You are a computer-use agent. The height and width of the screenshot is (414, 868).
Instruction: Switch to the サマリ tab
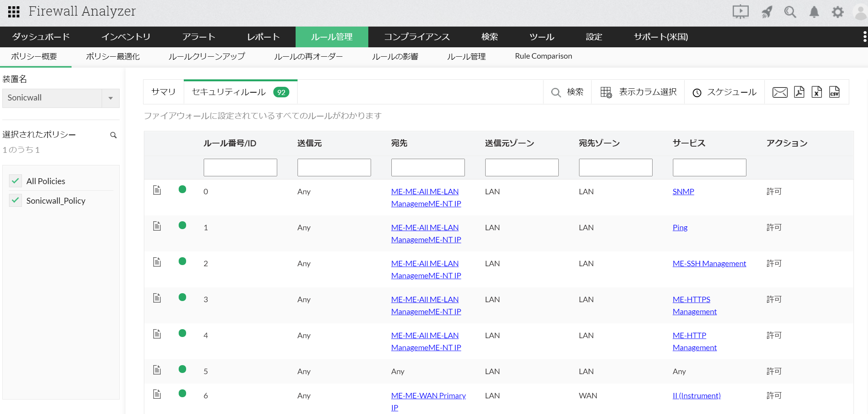click(163, 92)
